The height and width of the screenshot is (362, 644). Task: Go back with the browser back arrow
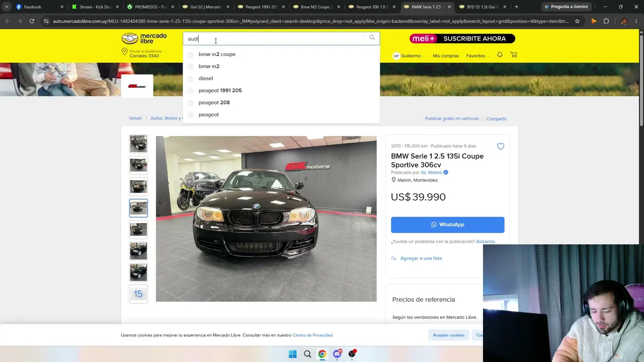pos(8,21)
